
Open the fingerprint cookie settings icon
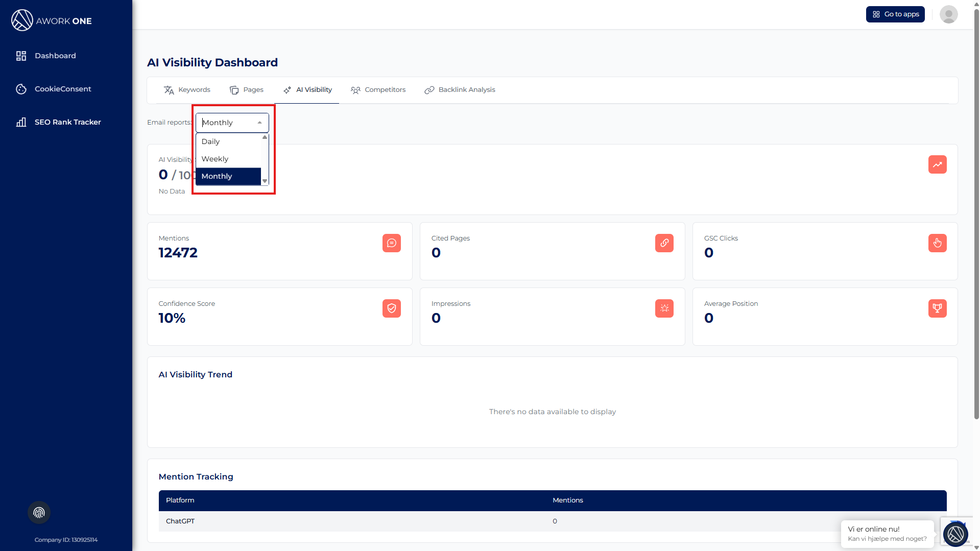point(39,513)
